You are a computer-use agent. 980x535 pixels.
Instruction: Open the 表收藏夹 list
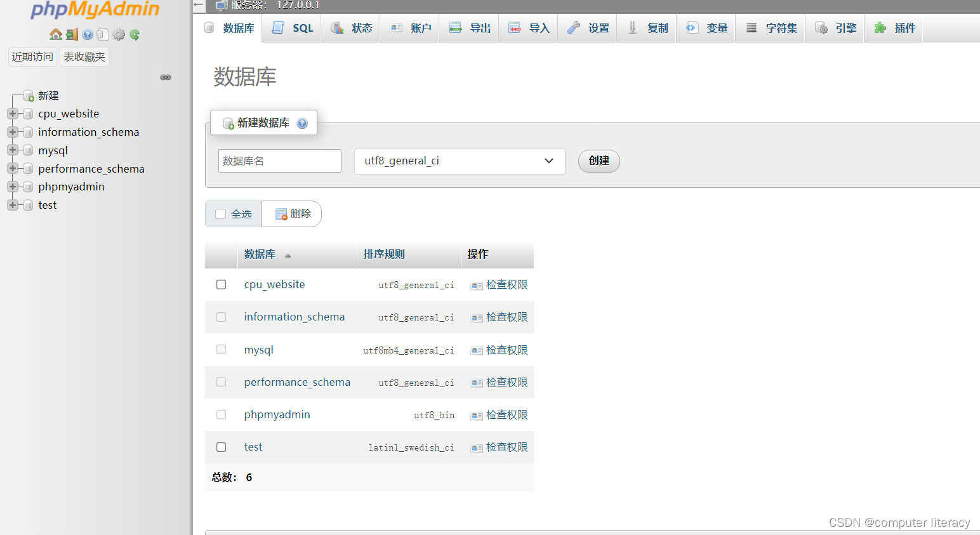tap(84, 56)
